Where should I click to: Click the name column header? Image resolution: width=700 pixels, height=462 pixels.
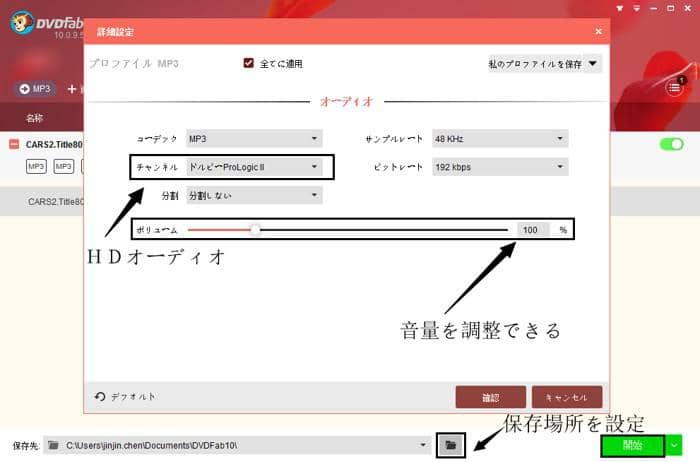click(34, 118)
